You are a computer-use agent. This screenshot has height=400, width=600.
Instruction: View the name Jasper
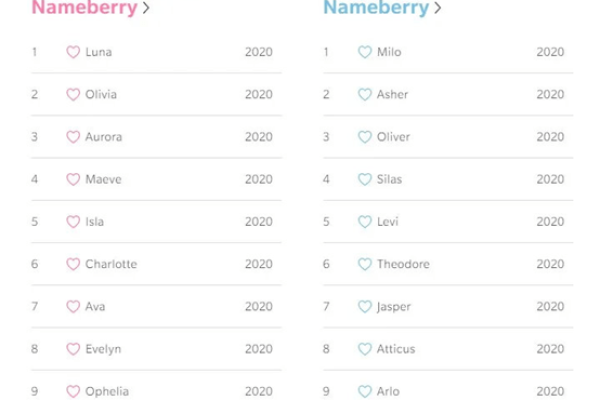tap(393, 307)
